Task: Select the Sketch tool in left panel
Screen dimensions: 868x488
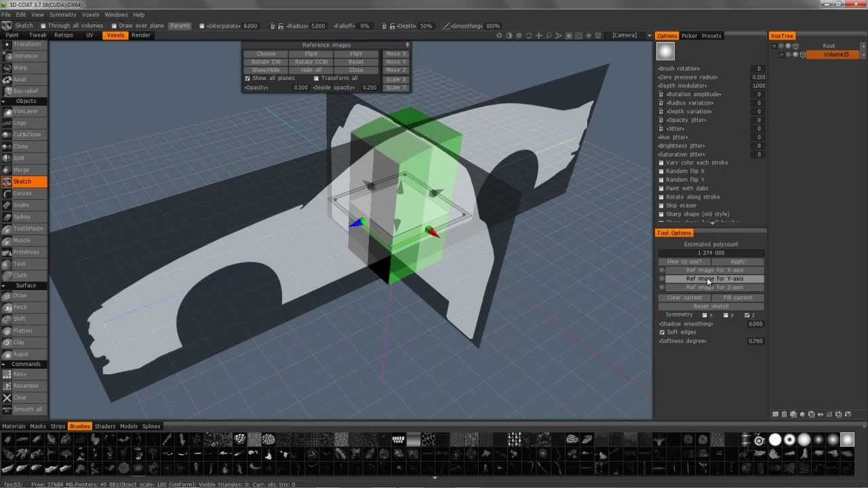Action: [24, 182]
